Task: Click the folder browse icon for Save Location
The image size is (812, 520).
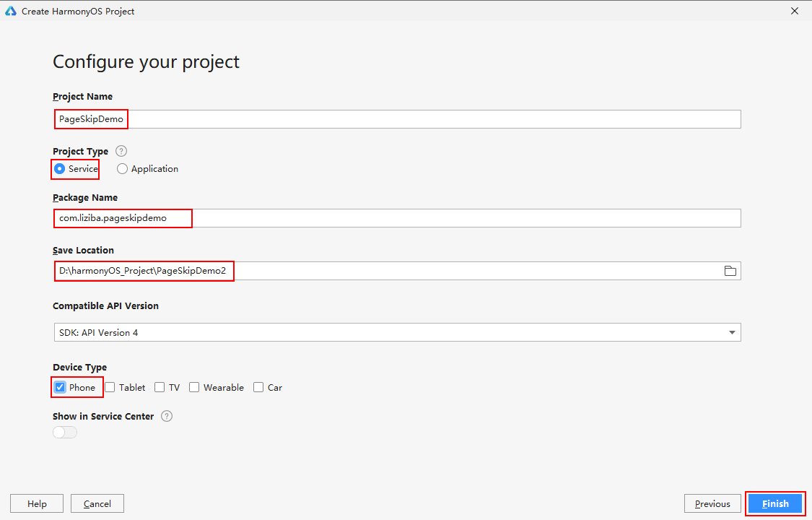Action: (x=730, y=271)
